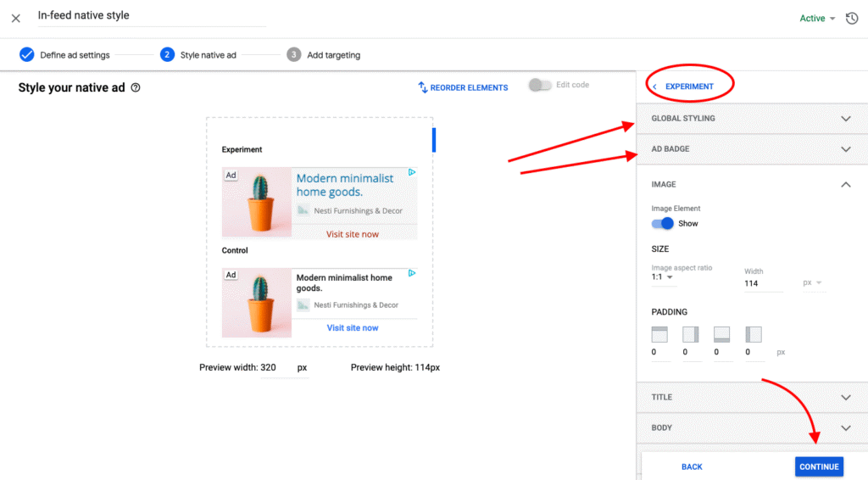The image size is (868, 480).
Task: Click the Ad badge on Control ad
Action: click(231, 275)
